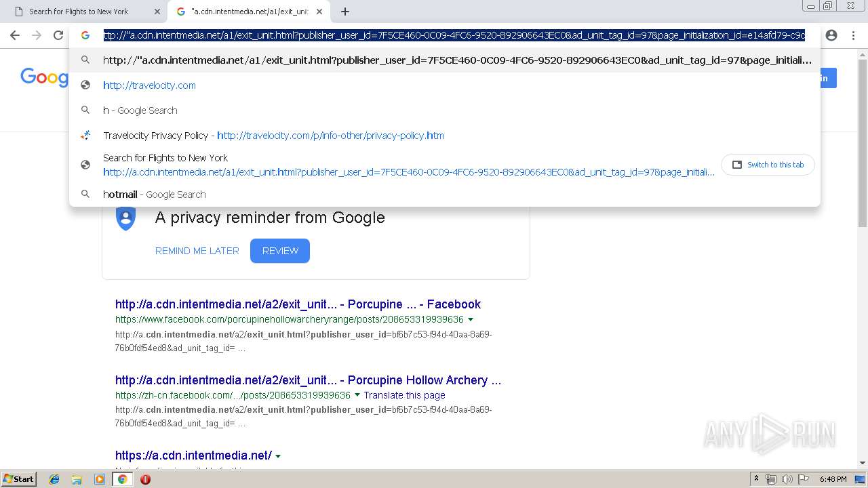Viewport: 868px width, 488px height.
Task: Close the 'Search for Flights to New York' tab
Action: tap(157, 12)
